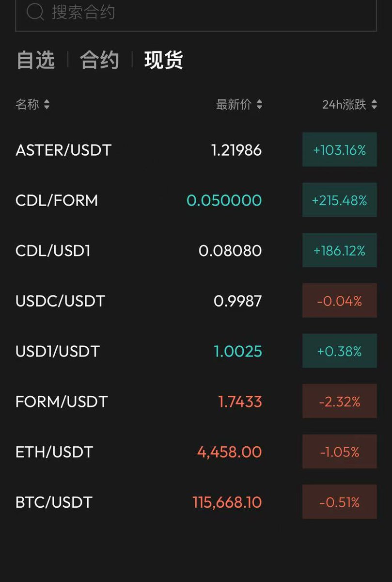Switch to the 自选 tab
392x582 pixels.
(35, 61)
